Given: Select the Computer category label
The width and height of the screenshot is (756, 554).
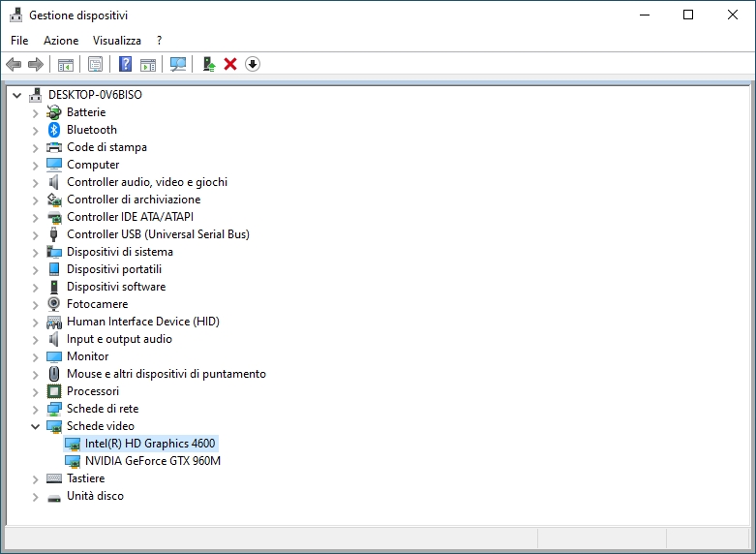Looking at the screenshot, I should coord(93,165).
